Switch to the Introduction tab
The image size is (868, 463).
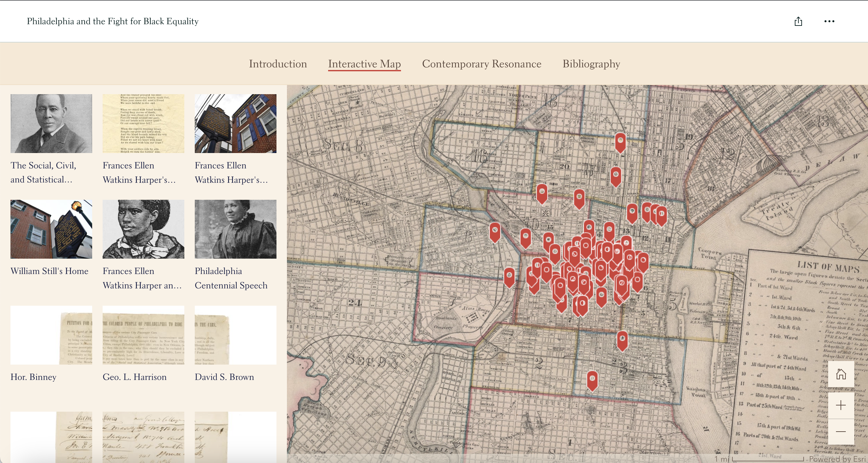[x=278, y=64]
